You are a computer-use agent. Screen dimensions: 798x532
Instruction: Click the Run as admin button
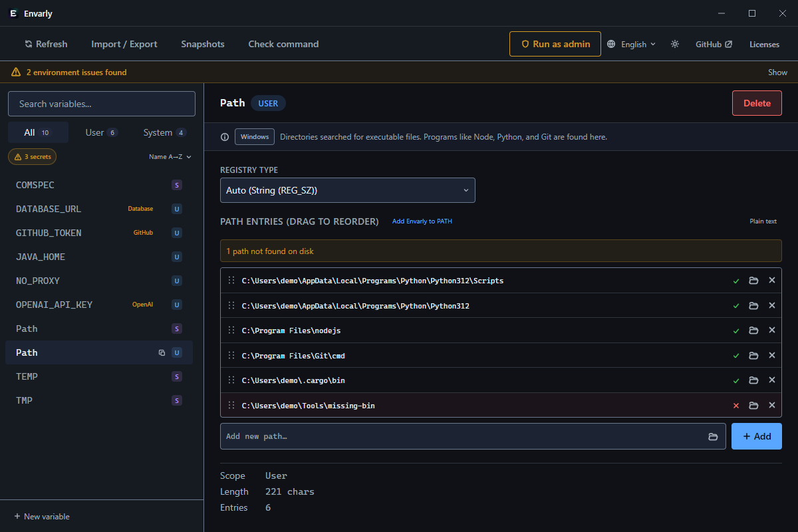pyautogui.click(x=555, y=44)
